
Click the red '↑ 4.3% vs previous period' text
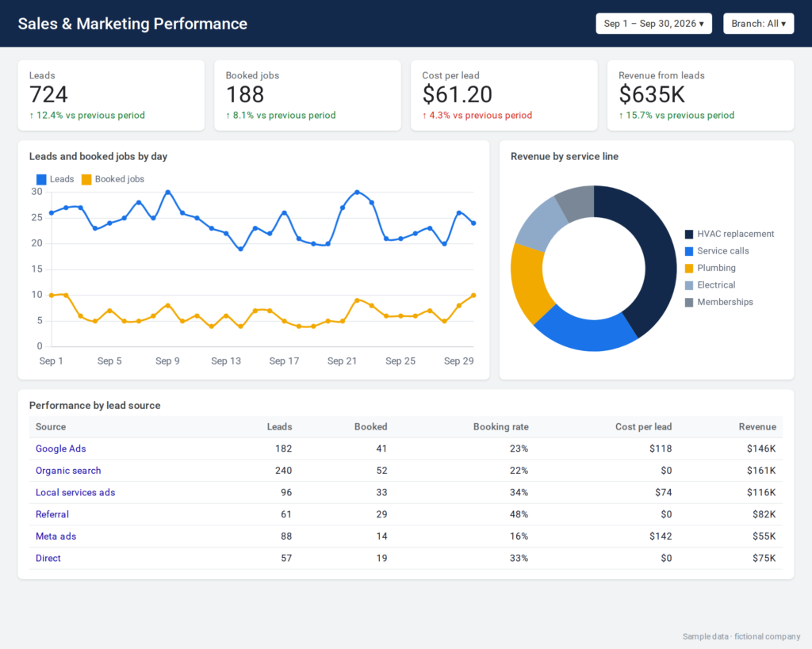[477, 116]
